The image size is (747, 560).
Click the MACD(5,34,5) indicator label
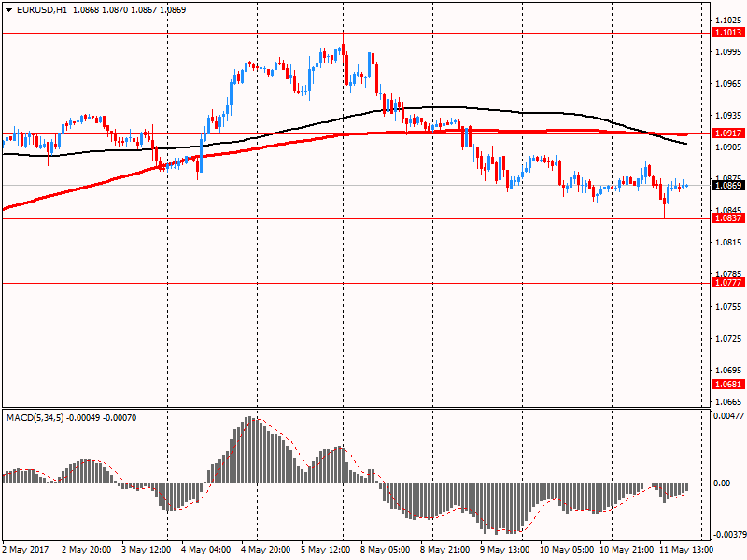(x=35, y=418)
